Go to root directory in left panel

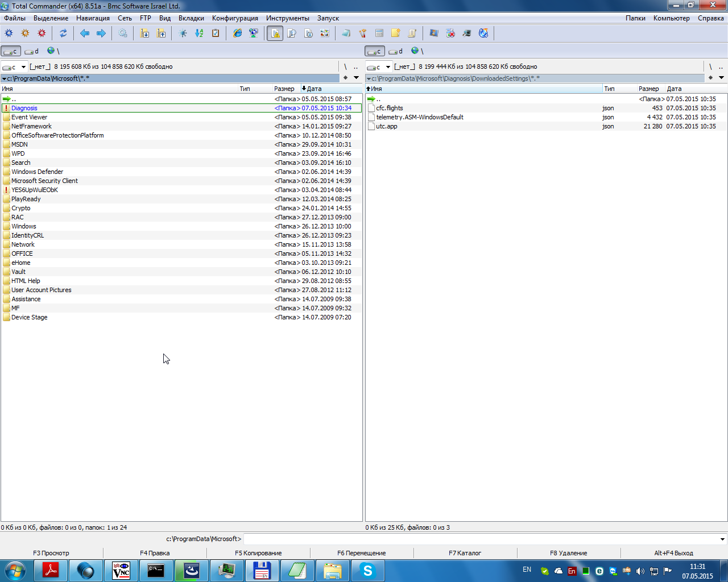click(345, 66)
